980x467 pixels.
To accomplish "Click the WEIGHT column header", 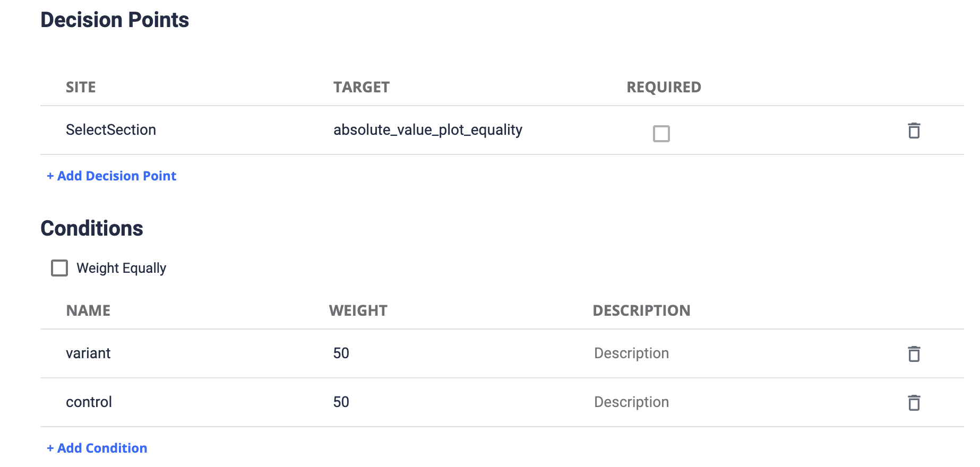I will (x=358, y=310).
